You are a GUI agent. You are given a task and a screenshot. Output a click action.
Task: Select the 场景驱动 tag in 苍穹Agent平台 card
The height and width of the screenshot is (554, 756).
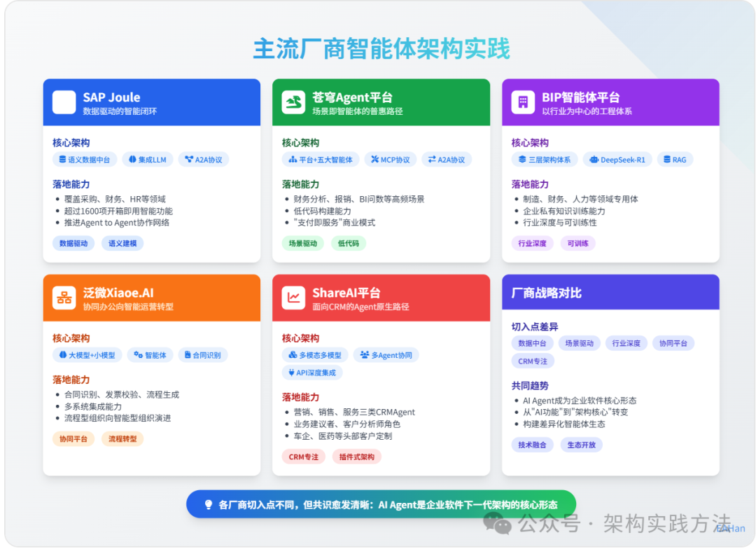pyautogui.click(x=303, y=243)
